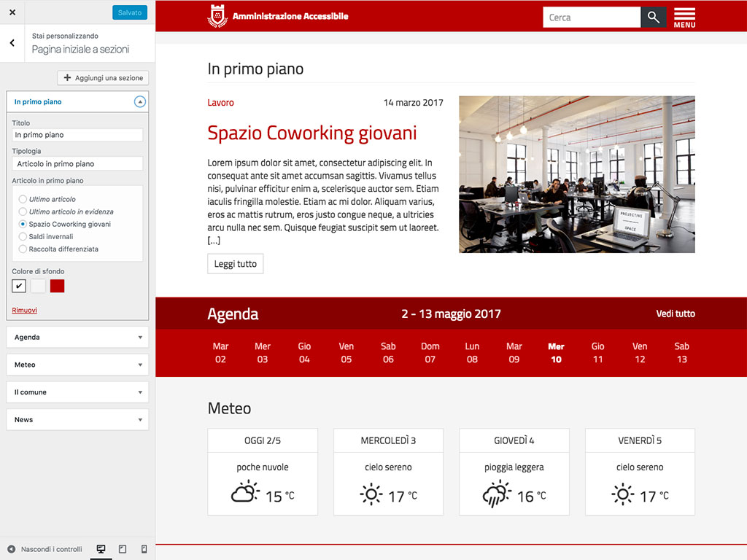Open the 'Leggi tutto' link
The image size is (747, 560).
point(235,264)
